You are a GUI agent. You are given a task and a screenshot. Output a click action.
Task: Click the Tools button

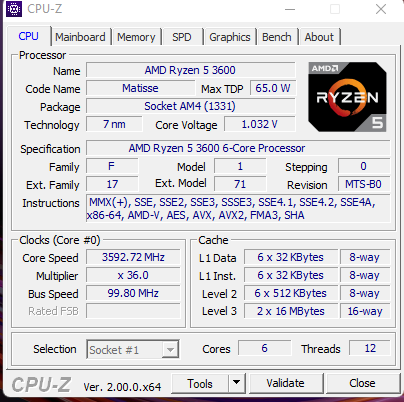tap(200, 383)
